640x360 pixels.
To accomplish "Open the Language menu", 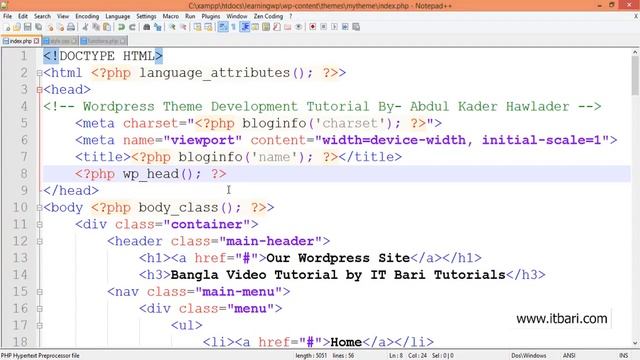I will point(118,16).
